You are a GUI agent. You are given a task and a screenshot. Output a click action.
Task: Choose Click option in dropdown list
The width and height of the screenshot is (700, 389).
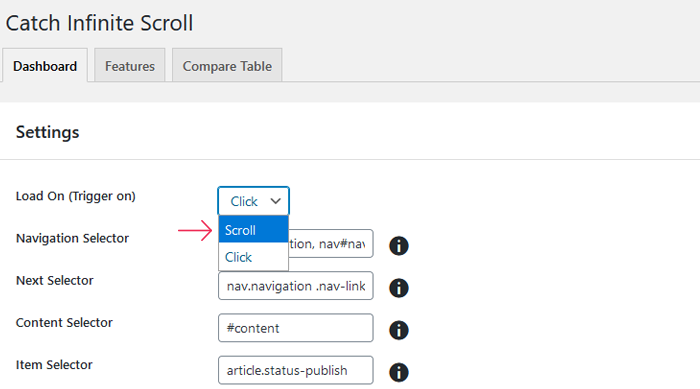[253, 257]
